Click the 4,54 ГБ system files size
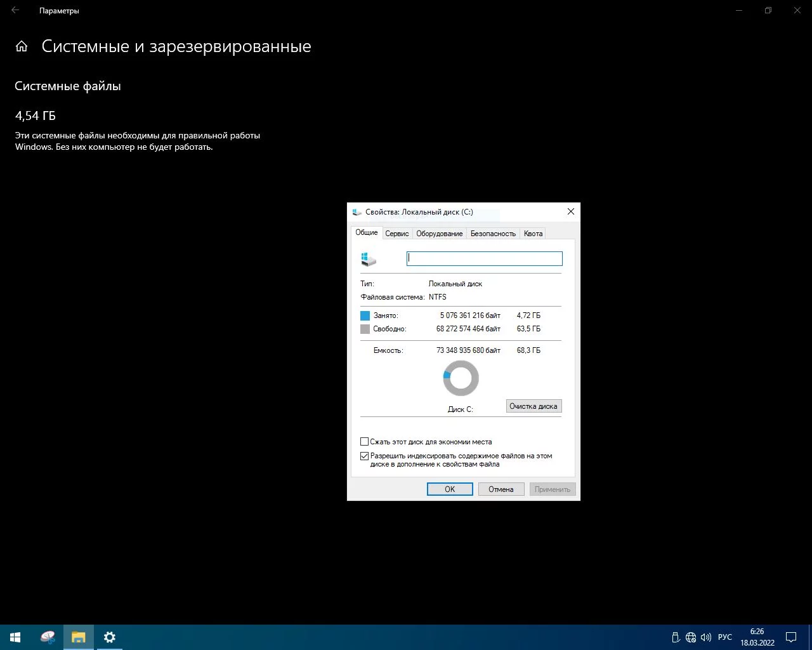 click(x=36, y=116)
